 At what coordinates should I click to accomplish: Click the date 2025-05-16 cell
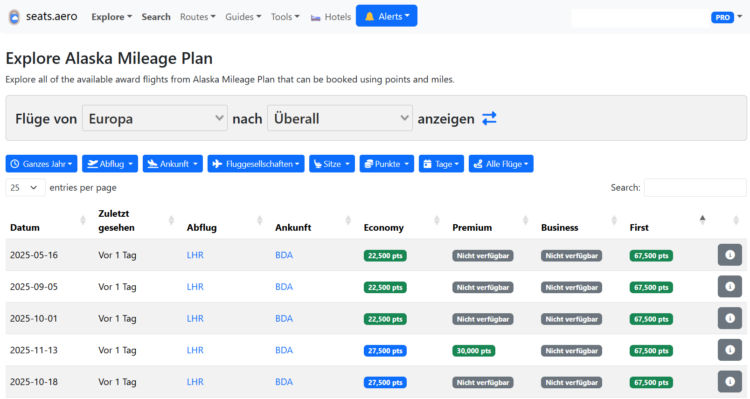(x=33, y=255)
